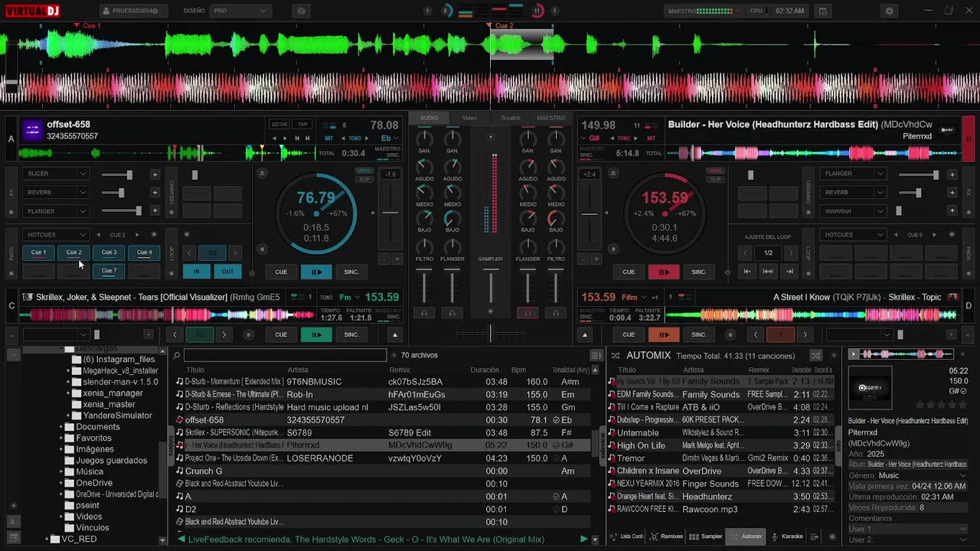Play or pause deck B
980x551 pixels.
coord(664,272)
